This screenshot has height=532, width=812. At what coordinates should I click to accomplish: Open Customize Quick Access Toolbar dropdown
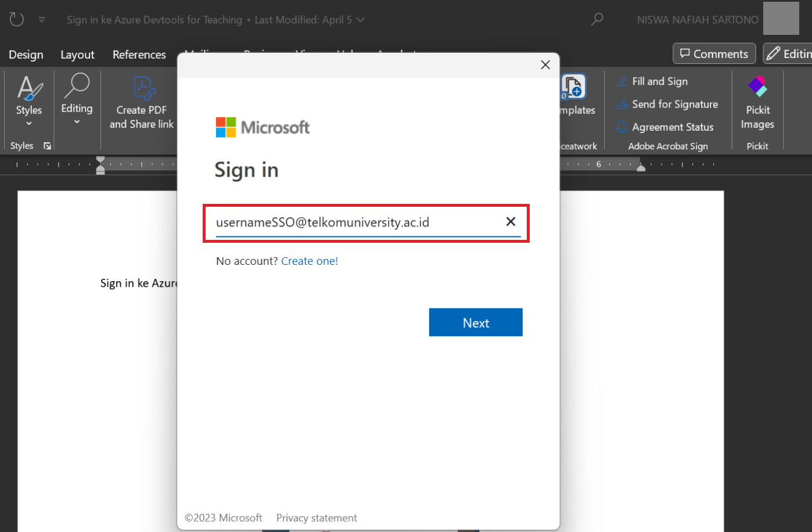coord(42,20)
